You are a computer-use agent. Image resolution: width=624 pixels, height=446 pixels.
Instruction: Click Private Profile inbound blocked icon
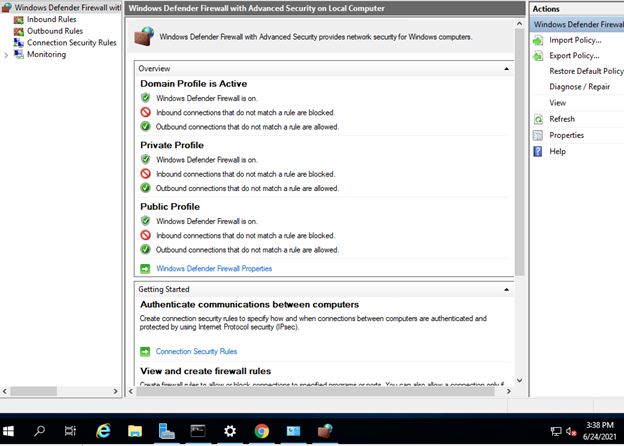(146, 174)
